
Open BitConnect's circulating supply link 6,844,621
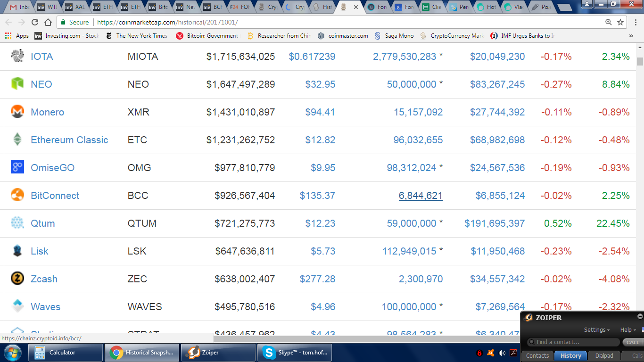pos(421,195)
